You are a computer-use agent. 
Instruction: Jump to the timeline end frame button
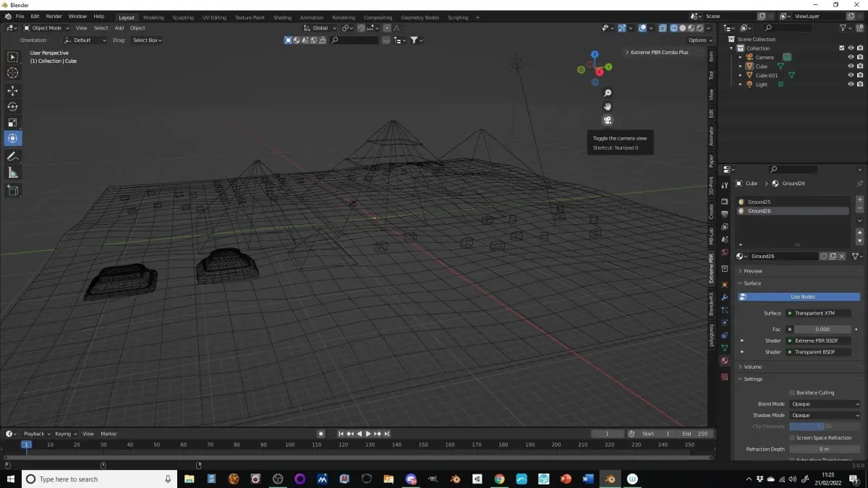387,434
